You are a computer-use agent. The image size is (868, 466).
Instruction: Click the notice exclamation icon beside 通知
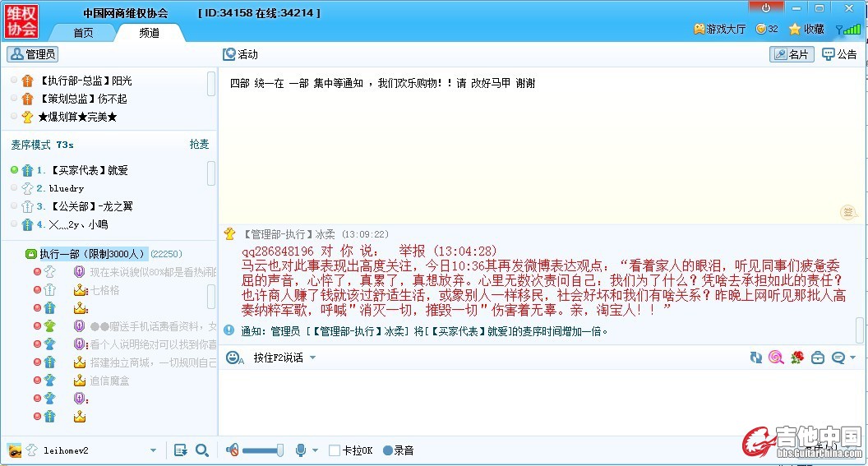229,330
